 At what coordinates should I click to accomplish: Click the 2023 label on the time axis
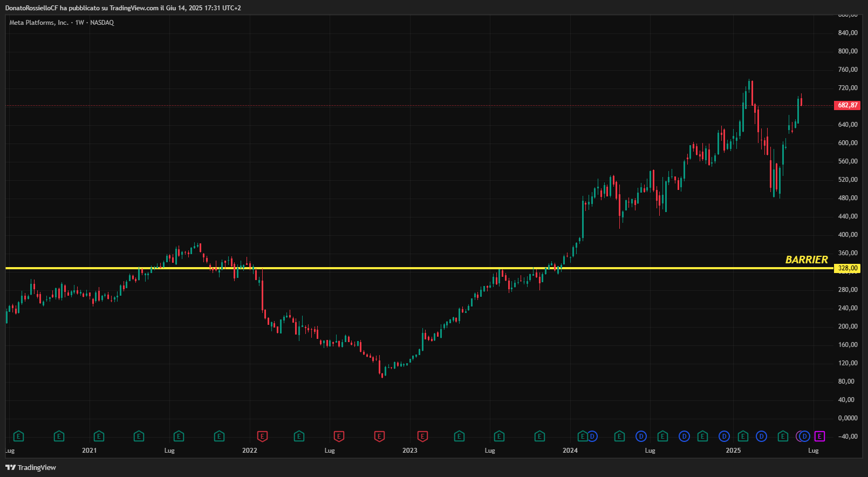tap(410, 450)
